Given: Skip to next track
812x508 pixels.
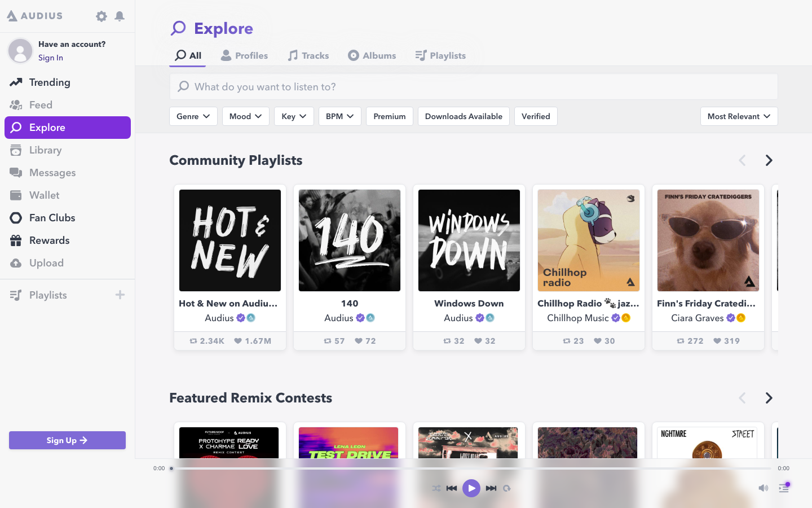Looking at the screenshot, I should point(491,488).
